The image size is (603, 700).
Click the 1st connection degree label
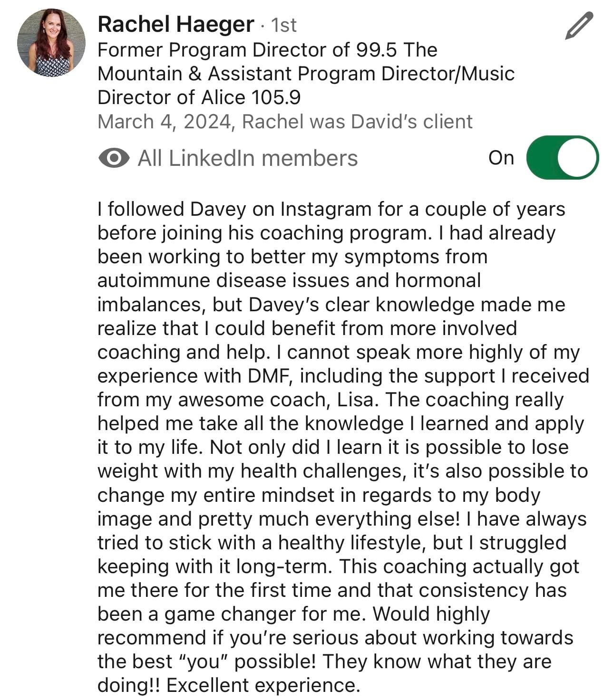point(283,25)
